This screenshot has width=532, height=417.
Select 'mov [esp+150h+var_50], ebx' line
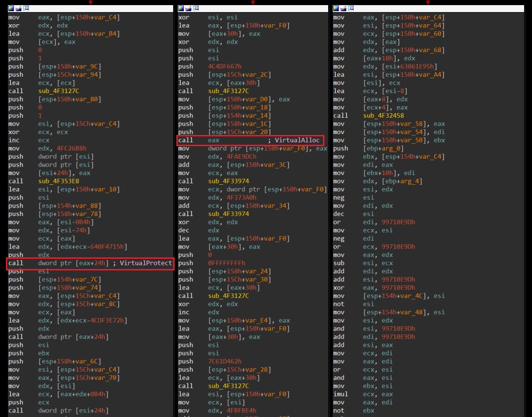click(x=389, y=140)
